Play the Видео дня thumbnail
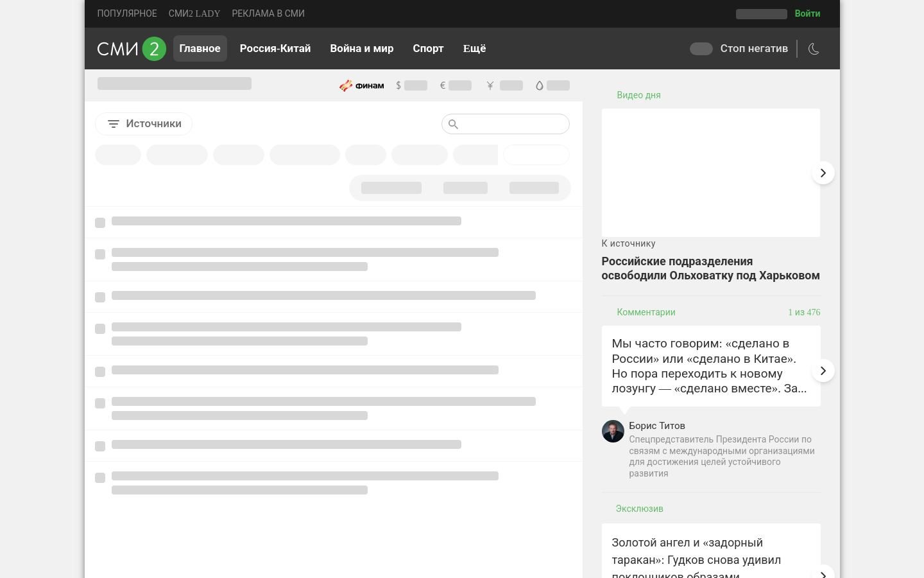Viewport: 924px width, 578px height. point(711,173)
